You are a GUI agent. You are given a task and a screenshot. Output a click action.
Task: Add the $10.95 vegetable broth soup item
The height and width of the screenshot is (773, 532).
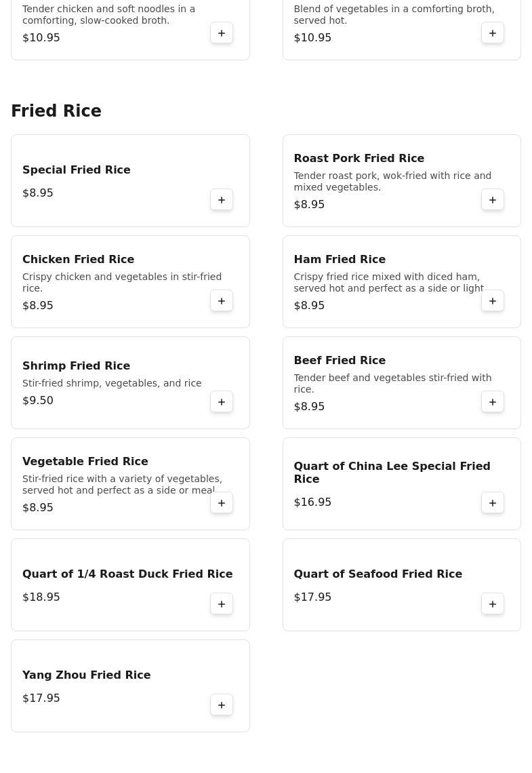point(493,33)
